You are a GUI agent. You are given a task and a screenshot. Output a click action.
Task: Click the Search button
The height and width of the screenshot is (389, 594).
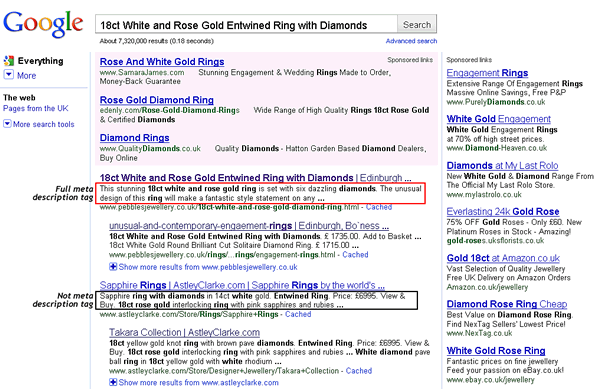click(x=417, y=25)
